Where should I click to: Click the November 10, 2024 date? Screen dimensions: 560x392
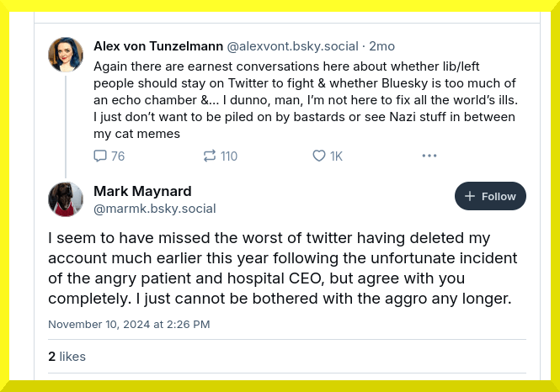coord(129,324)
